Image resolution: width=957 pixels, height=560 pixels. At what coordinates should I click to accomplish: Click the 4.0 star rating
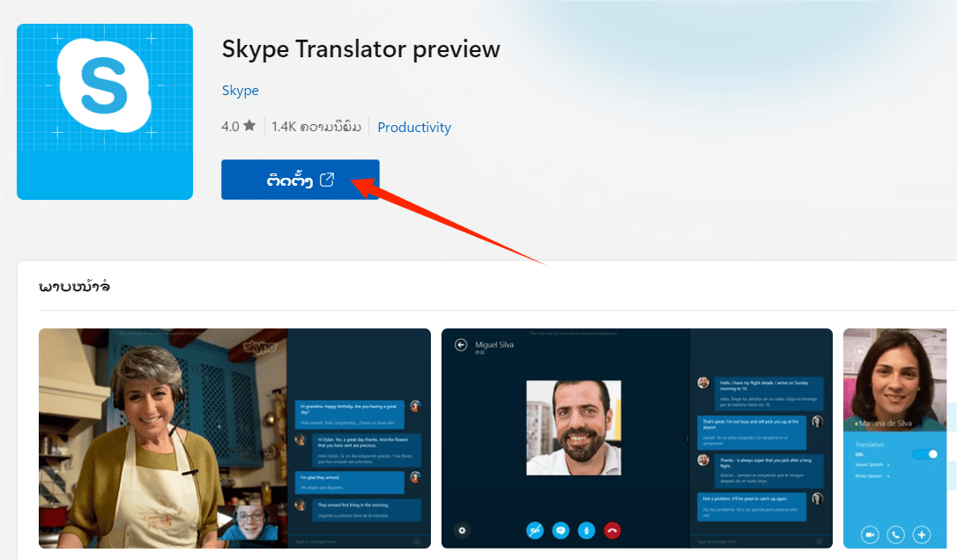pyautogui.click(x=239, y=126)
